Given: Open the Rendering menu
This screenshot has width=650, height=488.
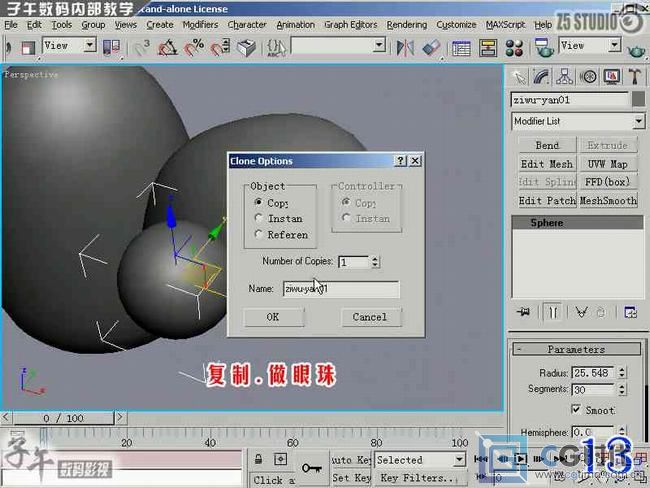Looking at the screenshot, I should (407, 25).
